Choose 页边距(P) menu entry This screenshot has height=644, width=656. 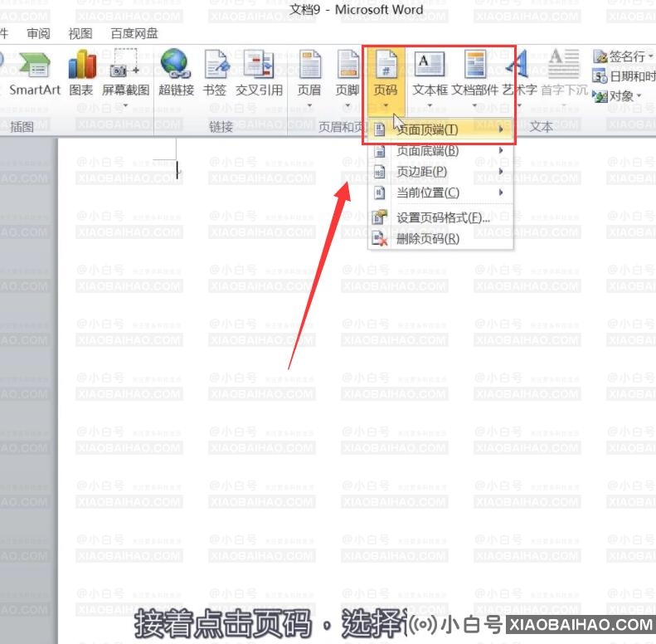440,172
